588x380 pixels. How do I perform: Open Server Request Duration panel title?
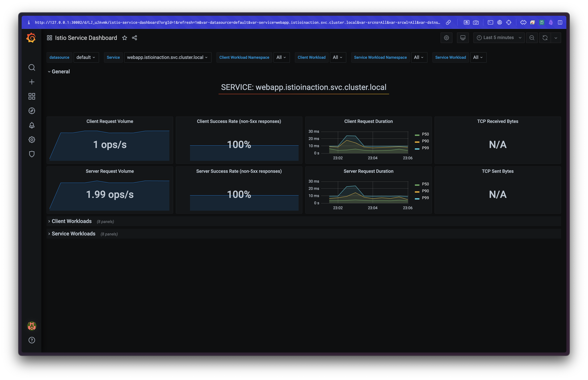click(368, 171)
